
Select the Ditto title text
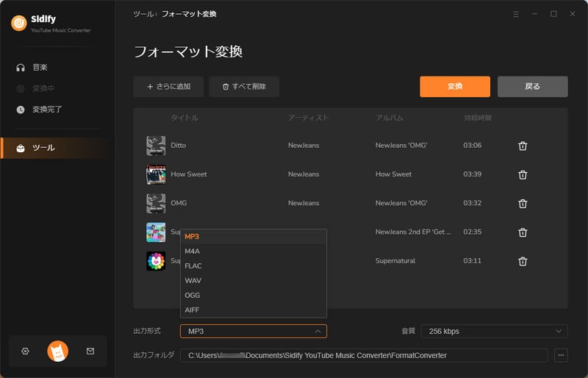pos(178,146)
